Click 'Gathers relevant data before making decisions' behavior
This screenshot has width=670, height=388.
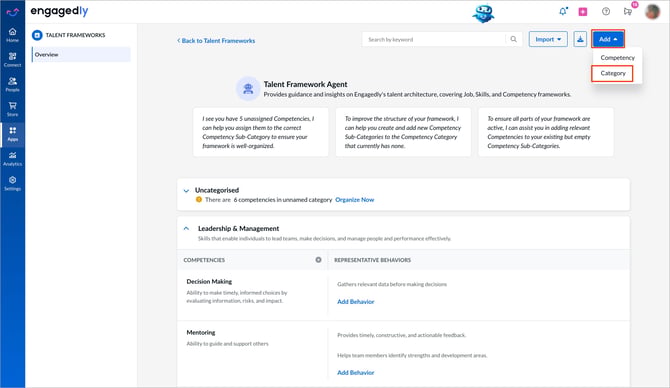[x=392, y=284]
